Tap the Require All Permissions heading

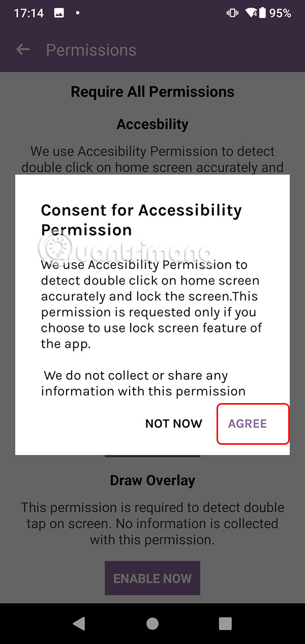pyautogui.click(x=152, y=92)
